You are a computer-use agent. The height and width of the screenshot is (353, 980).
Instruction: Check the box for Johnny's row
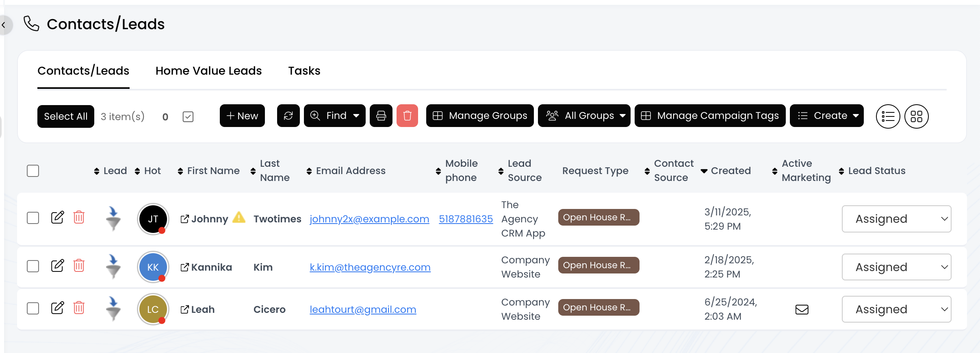click(33, 218)
